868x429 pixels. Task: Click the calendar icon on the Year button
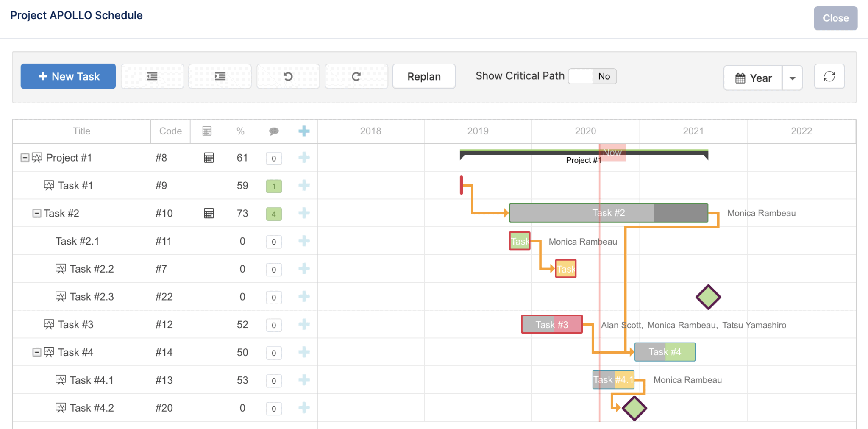[740, 78]
